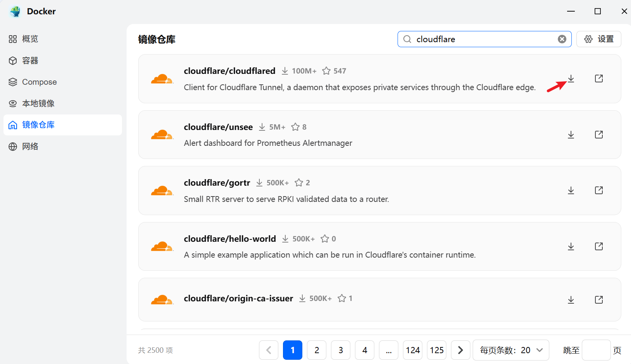The width and height of the screenshot is (631, 364).
Task: Download the cloudflare/origin-ca-issuer image
Action: click(571, 300)
